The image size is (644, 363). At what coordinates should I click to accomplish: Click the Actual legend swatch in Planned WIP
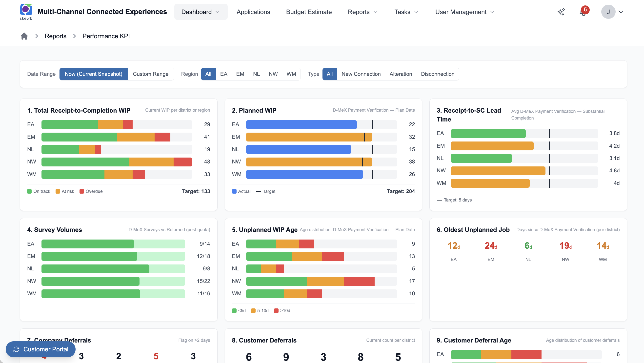point(234,191)
